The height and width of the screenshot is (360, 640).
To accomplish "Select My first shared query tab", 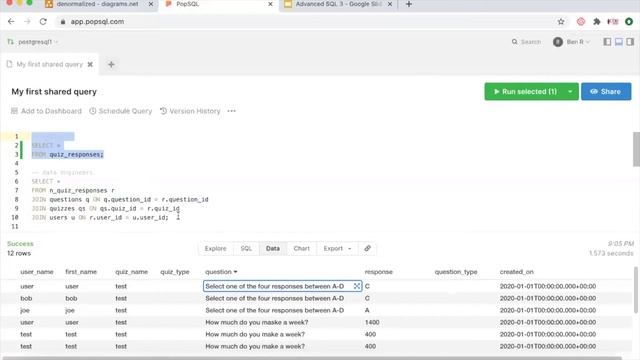I will [49, 64].
